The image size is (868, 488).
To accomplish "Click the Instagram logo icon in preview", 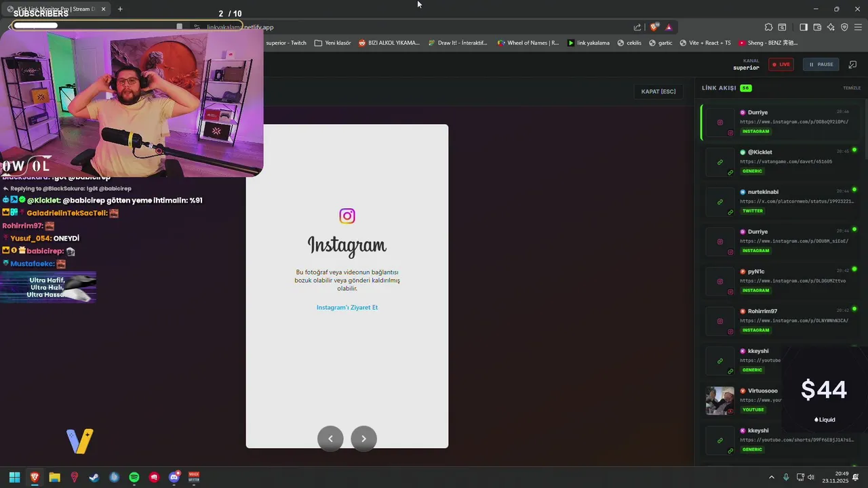I will [x=347, y=216].
